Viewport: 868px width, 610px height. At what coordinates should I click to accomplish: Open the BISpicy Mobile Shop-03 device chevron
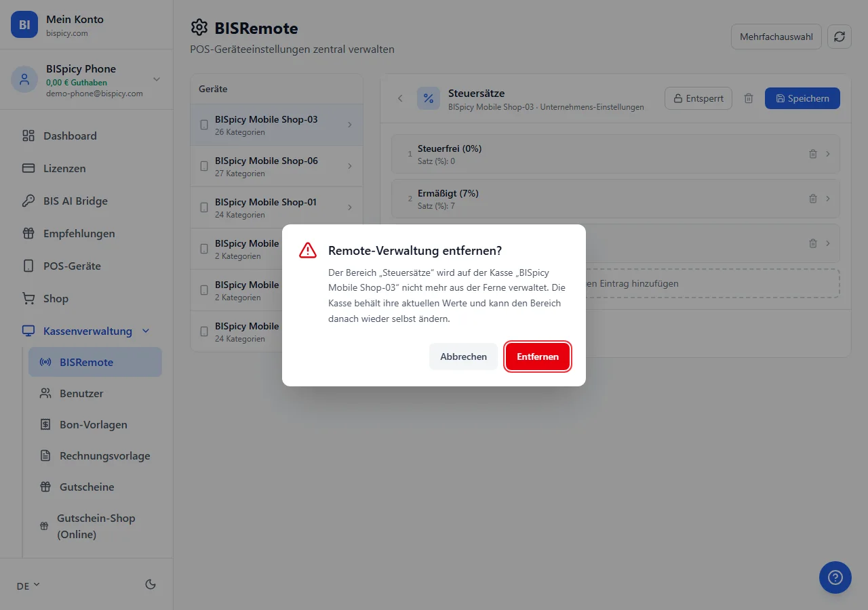pyautogui.click(x=350, y=125)
